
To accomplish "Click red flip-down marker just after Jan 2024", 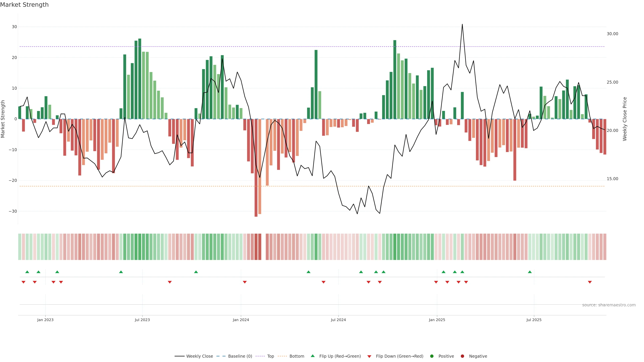I will pos(245,282).
